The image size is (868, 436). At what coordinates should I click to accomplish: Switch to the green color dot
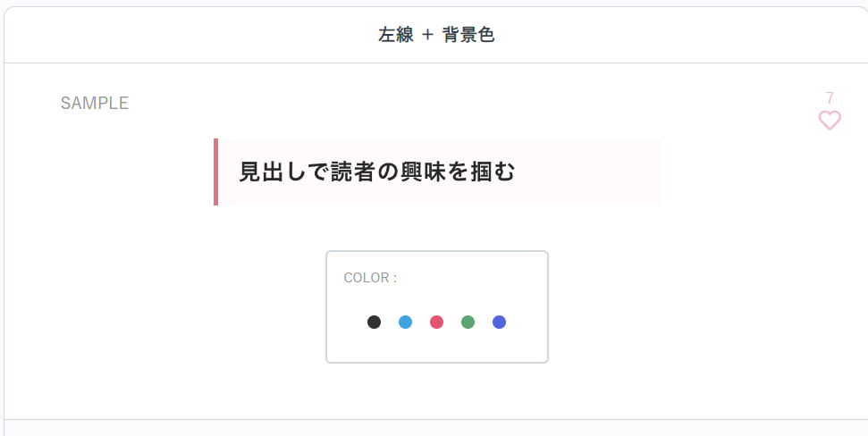click(468, 323)
